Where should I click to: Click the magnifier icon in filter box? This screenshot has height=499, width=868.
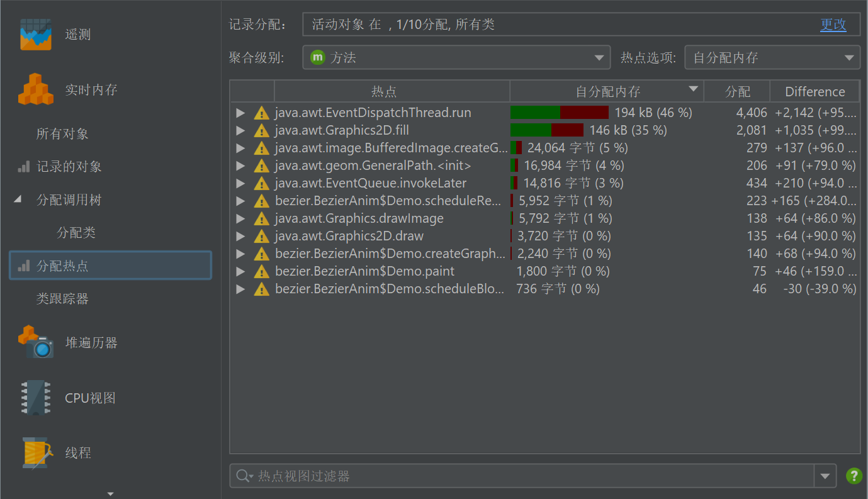pyautogui.click(x=242, y=476)
